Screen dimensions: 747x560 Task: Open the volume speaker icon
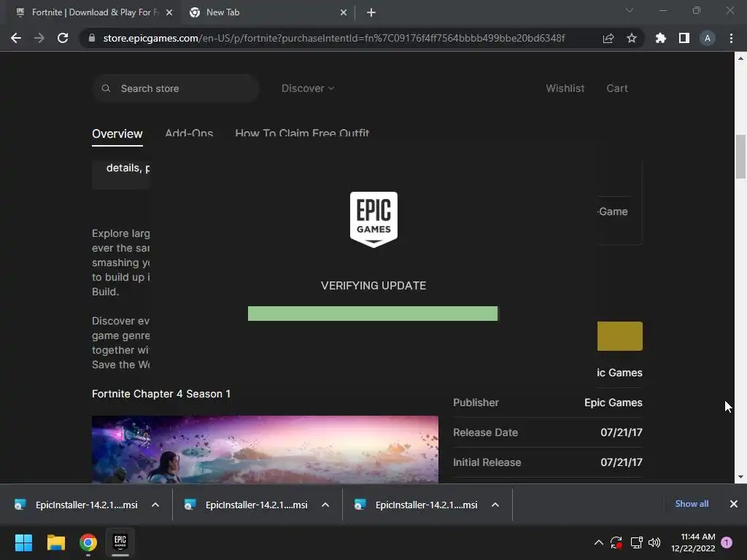pyautogui.click(x=654, y=542)
